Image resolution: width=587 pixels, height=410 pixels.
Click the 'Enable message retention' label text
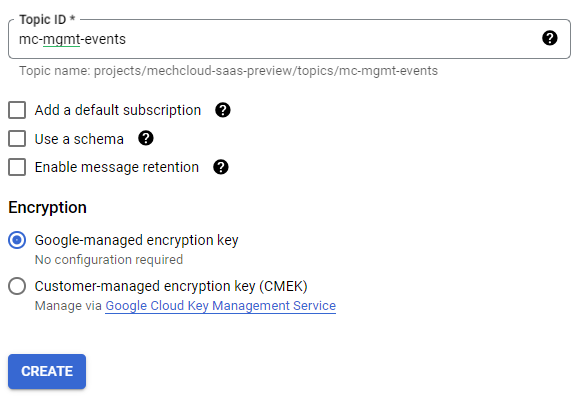point(117,167)
